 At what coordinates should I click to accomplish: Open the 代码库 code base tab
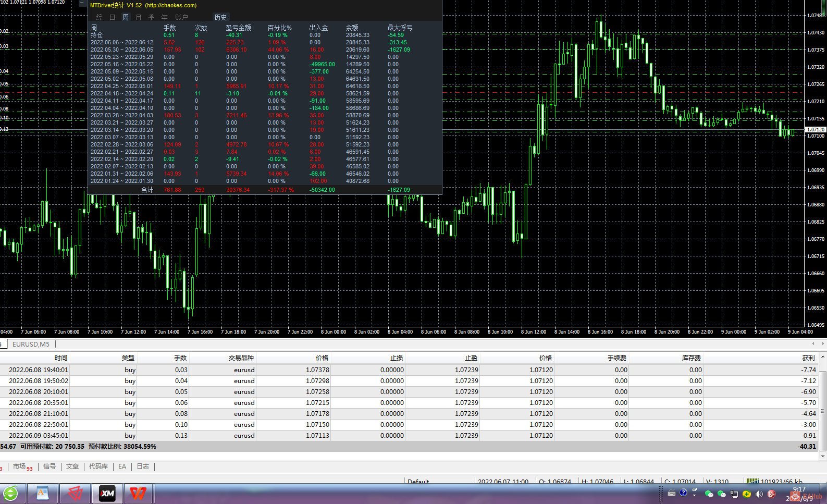point(98,466)
